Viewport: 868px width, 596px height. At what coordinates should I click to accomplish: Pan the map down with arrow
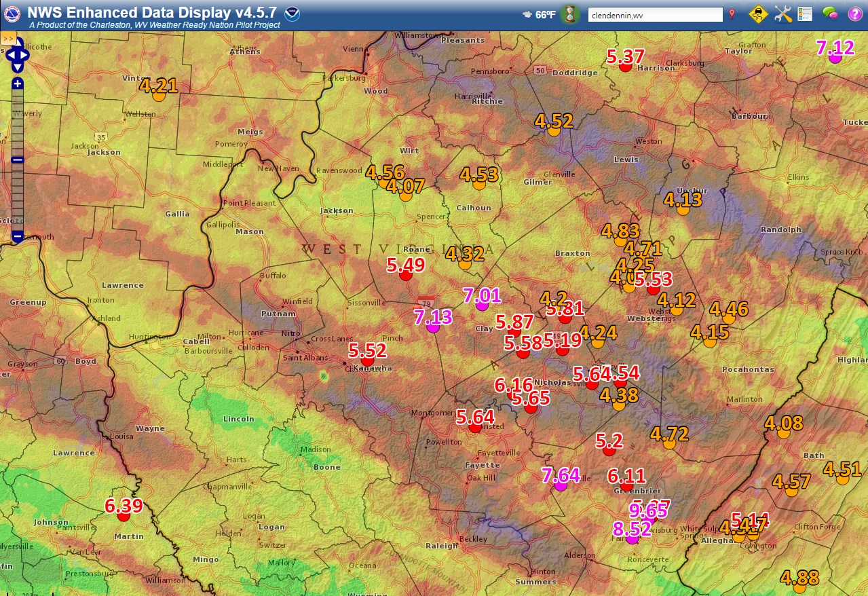pos(18,65)
